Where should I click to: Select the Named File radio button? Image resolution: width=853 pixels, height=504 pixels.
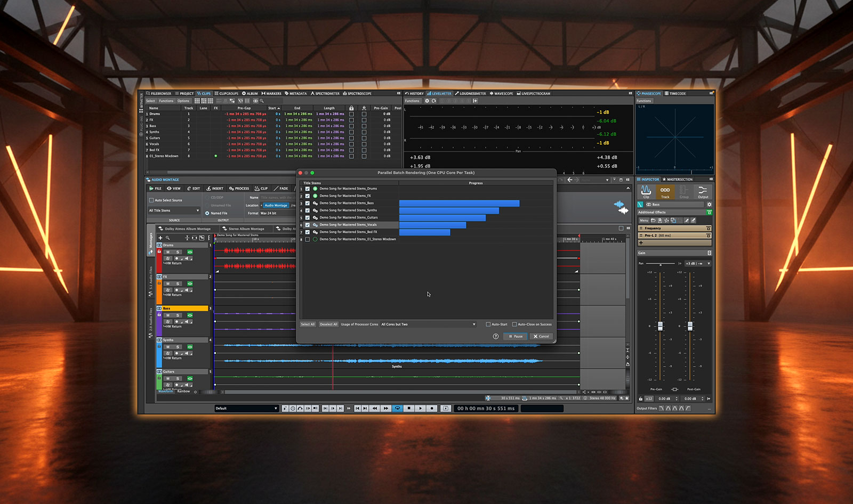(207, 213)
